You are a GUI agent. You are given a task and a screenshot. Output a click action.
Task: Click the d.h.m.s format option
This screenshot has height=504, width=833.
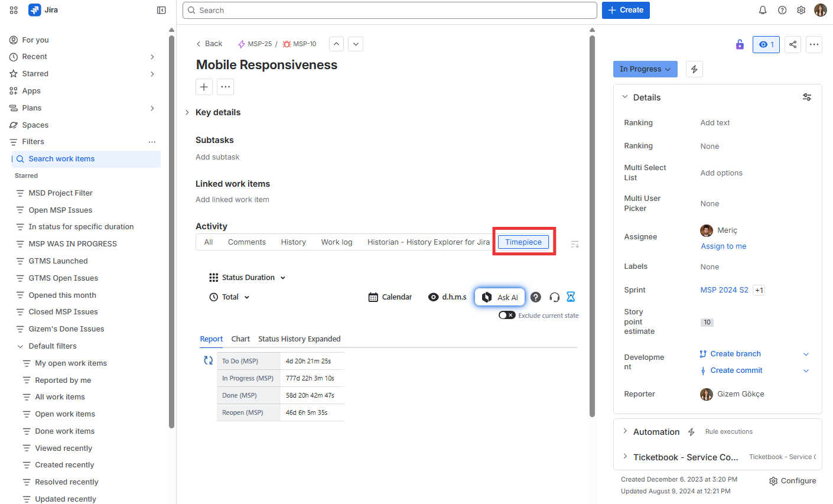point(447,297)
